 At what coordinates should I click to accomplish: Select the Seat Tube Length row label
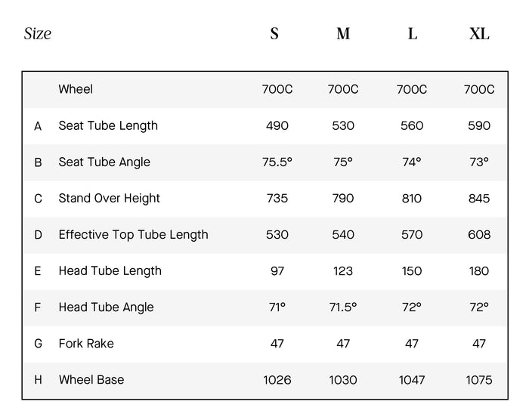coord(108,125)
